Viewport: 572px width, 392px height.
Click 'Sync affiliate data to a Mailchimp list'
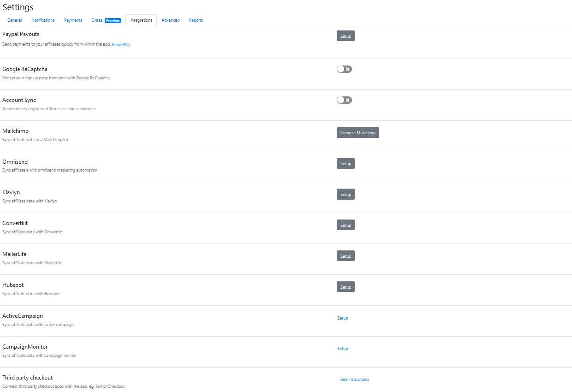[35, 140]
